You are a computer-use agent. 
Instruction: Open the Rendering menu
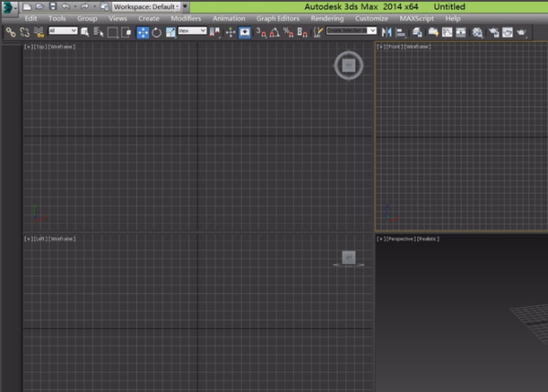(327, 18)
